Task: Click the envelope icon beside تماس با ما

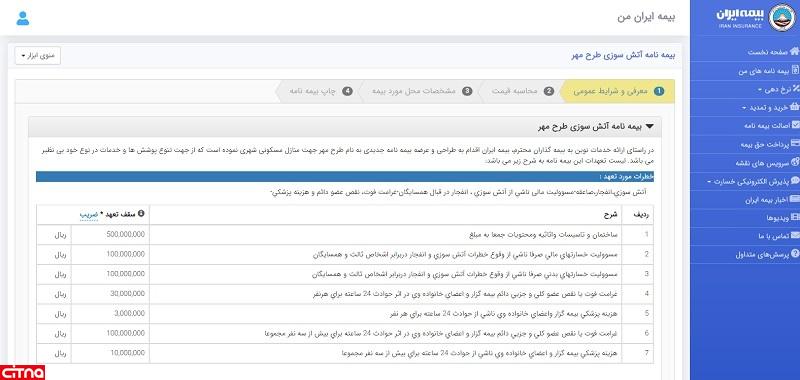Action: tap(795, 236)
